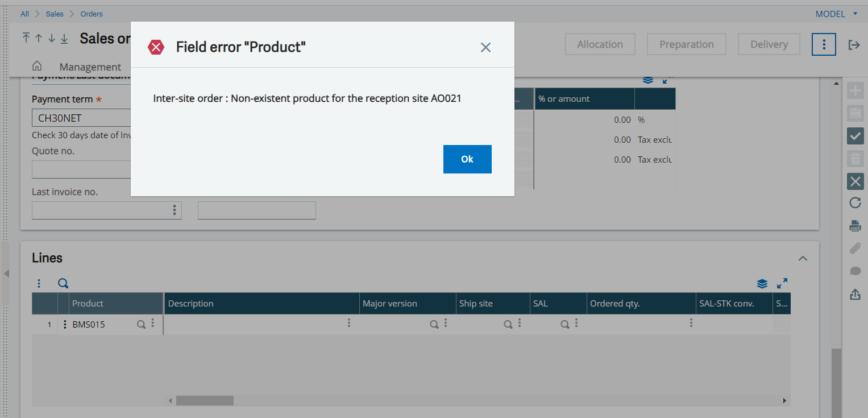The width and height of the screenshot is (868, 418).
Task: Click the Delivery button
Action: 769,44
